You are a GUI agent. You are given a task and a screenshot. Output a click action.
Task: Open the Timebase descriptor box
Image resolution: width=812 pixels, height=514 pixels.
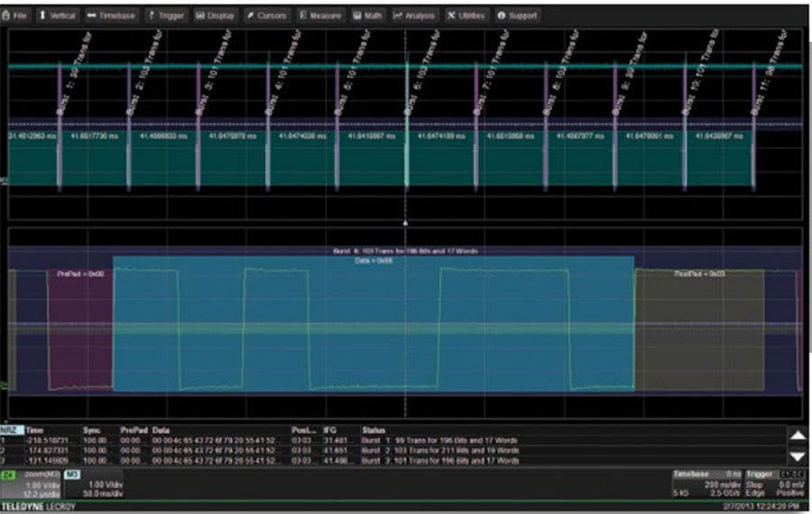pyautogui.click(x=706, y=483)
